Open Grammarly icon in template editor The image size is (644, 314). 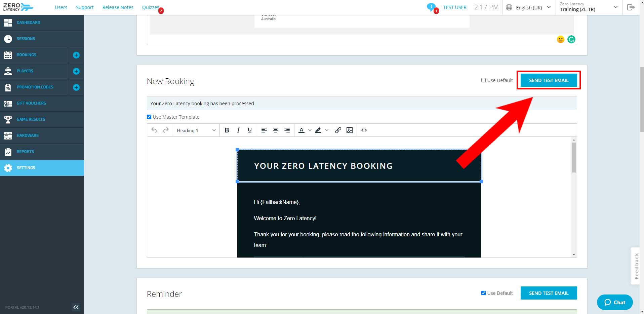click(x=571, y=39)
